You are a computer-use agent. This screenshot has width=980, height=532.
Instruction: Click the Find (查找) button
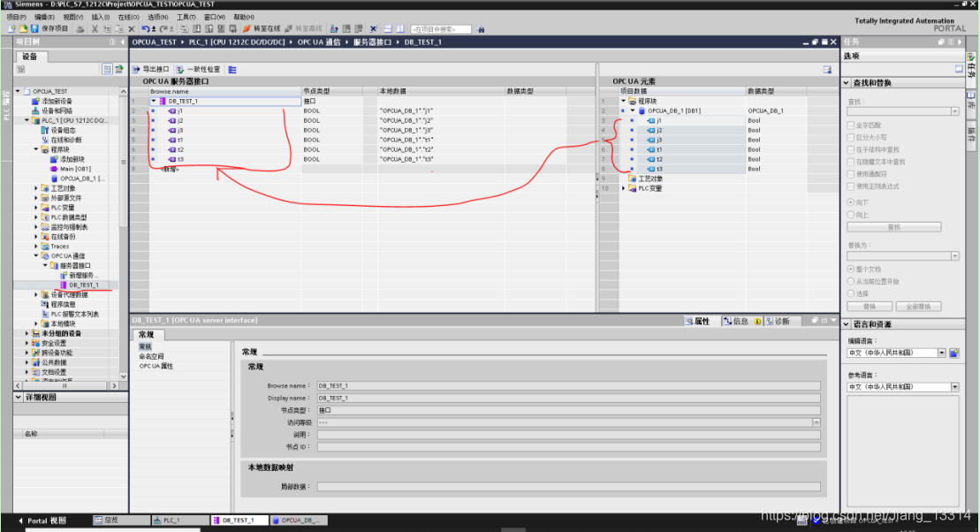pyautogui.click(x=893, y=227)
